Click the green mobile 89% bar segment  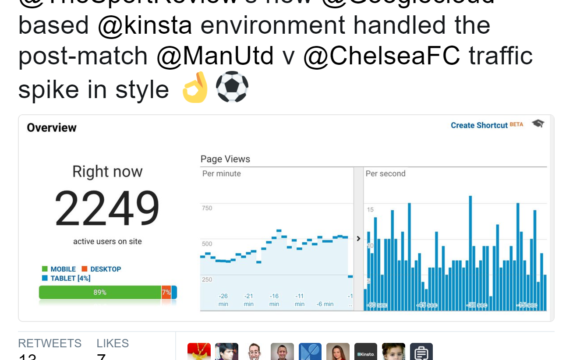(x=100, y=292)
